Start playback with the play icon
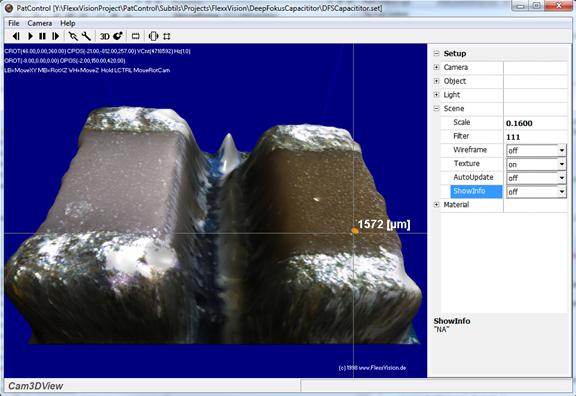Screen dimensions: 576x396 coord(30,36)
